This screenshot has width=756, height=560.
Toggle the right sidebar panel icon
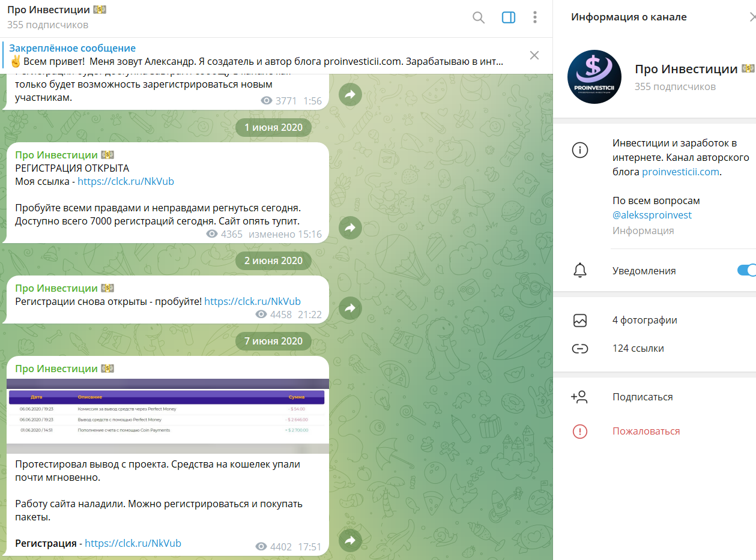pyautogui.click(x=509, y=17)
